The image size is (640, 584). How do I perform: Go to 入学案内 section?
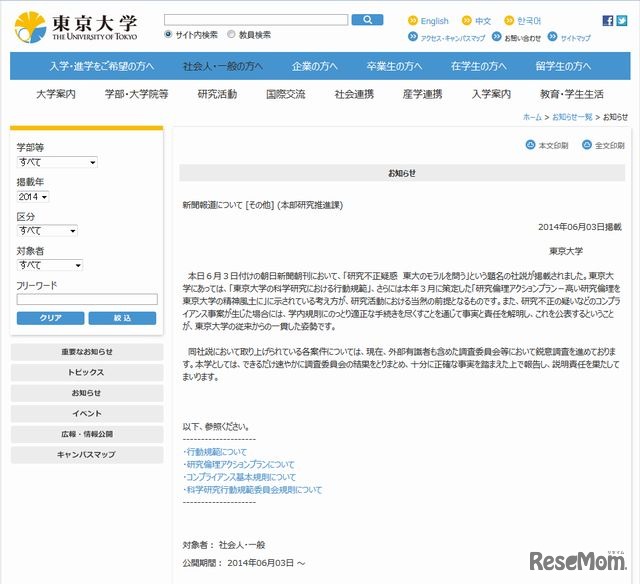pyautogui.click(x=491, y=94)
